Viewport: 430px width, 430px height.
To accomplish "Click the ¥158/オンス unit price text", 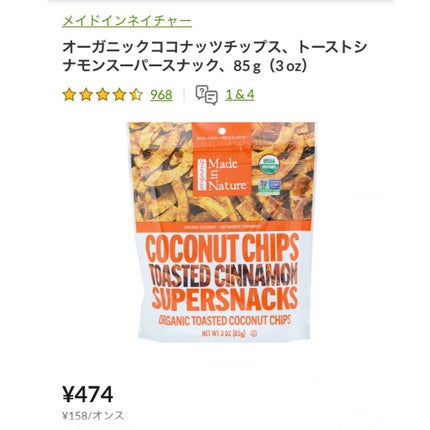I will [93, 416].
